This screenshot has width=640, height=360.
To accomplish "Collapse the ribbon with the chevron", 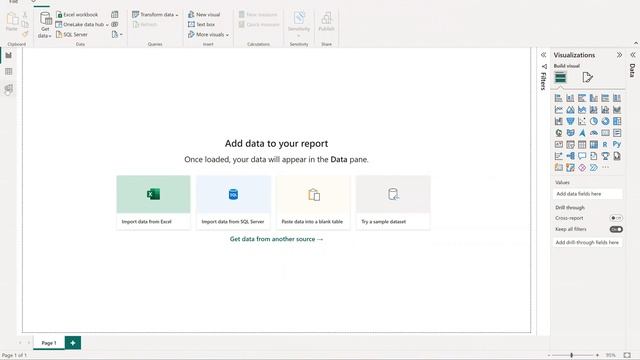I will tap(636, 43).
